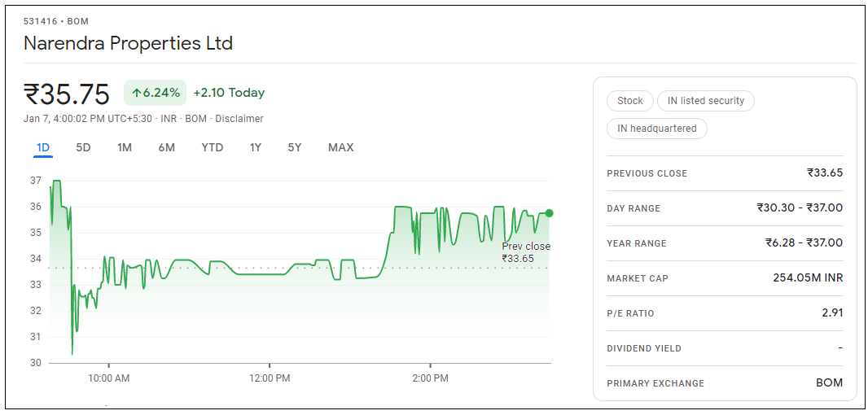Click the +2.10 Today change text
The width and height of the screenshot is (868, 415).
pyautogui.click(x=229, y=93)
